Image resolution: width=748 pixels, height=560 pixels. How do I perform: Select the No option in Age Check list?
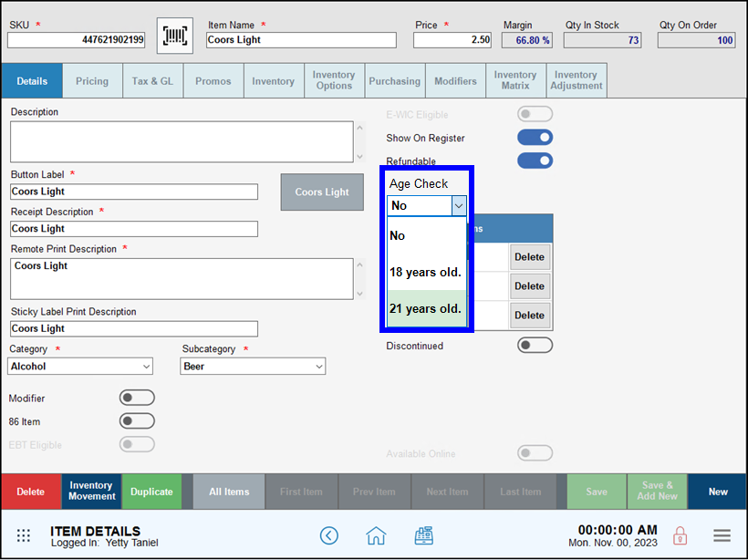tap(427, 235)
